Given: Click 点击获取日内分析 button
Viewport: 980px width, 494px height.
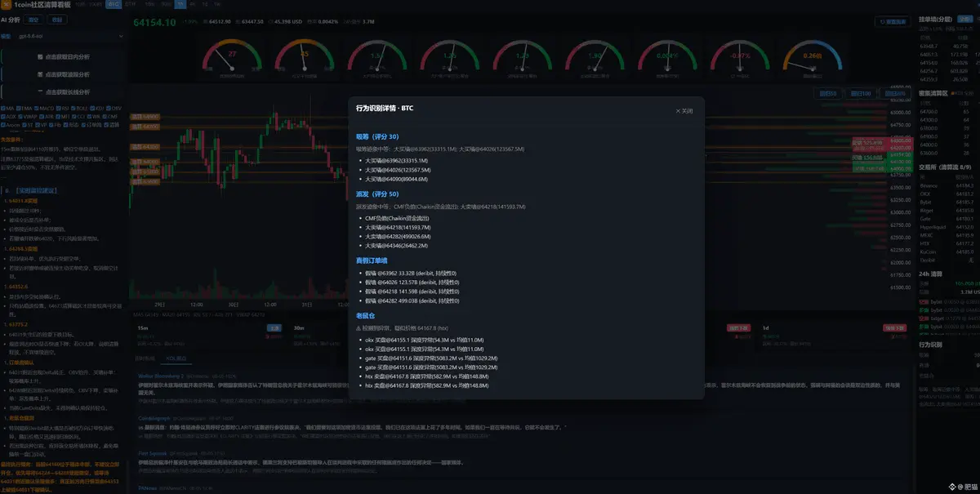Looking at the screenshot, I should [64, 57].
